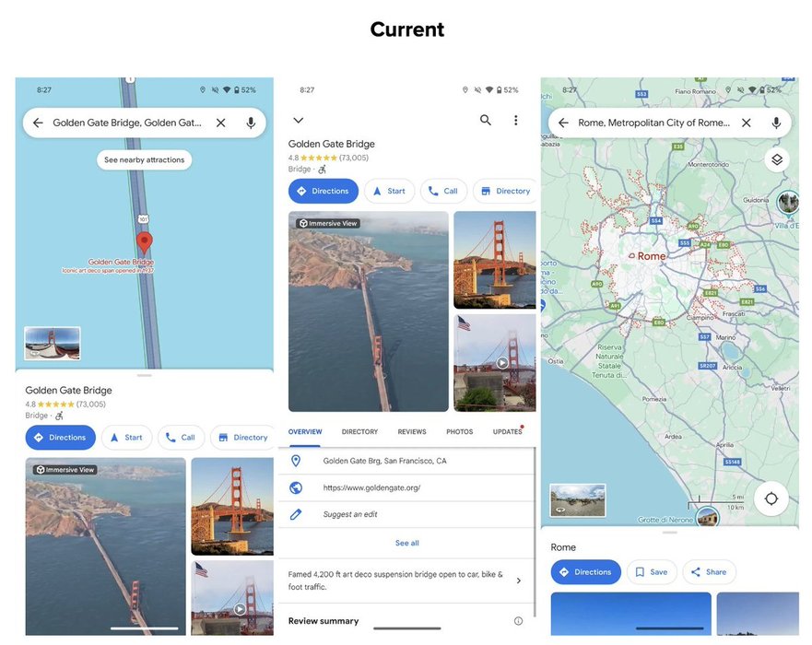
Task: Tap the pencil icon beside Suggest an edit
Action: [296, 514]
